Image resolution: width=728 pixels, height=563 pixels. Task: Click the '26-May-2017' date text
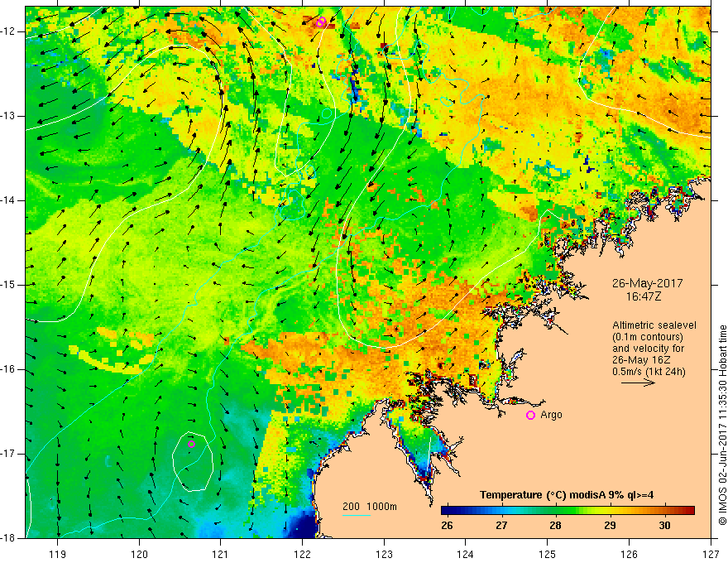tap(647, 283)
